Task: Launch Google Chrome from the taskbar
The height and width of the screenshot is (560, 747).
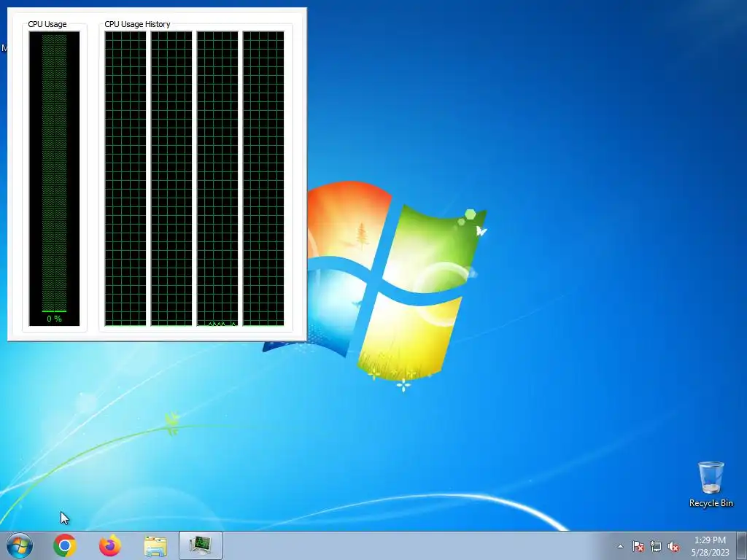Action: (65, 545)
